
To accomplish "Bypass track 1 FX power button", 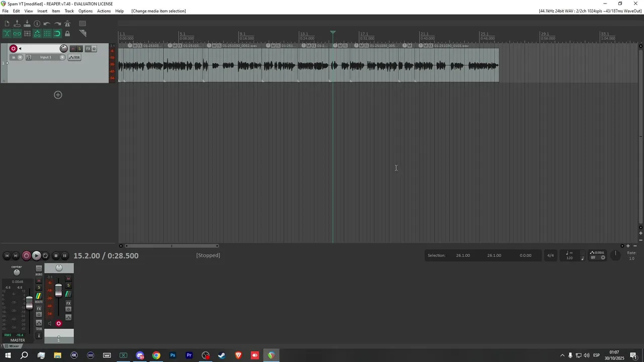I will (94, 49).
